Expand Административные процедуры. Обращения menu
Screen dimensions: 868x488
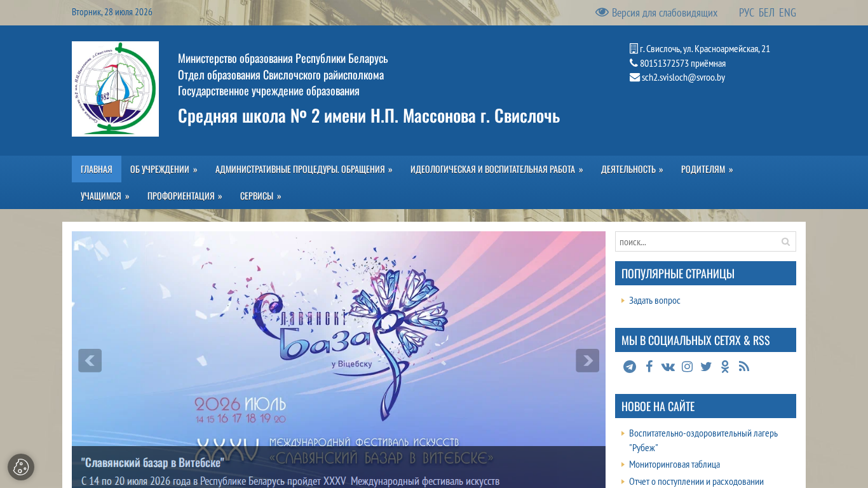[x=304, y=169]
